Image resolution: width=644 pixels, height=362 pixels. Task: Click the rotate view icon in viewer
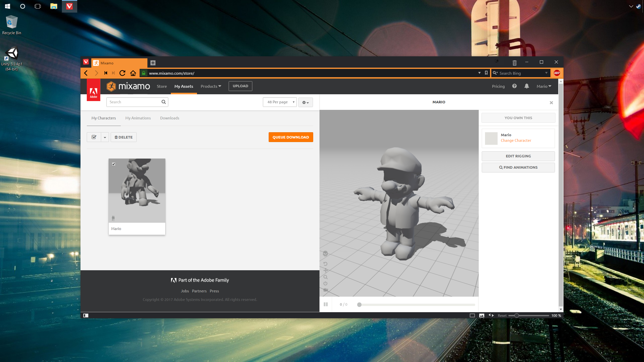(x=325, y=264)
